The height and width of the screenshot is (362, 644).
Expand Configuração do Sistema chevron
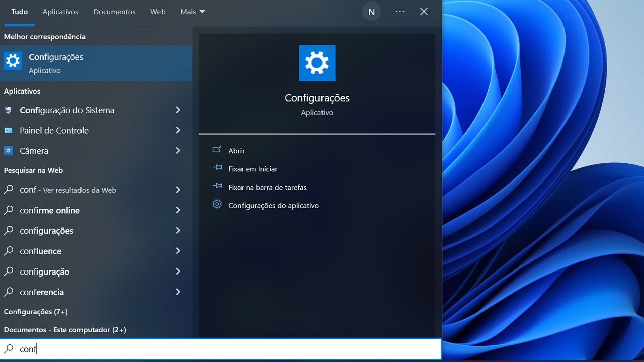[178, 110]
